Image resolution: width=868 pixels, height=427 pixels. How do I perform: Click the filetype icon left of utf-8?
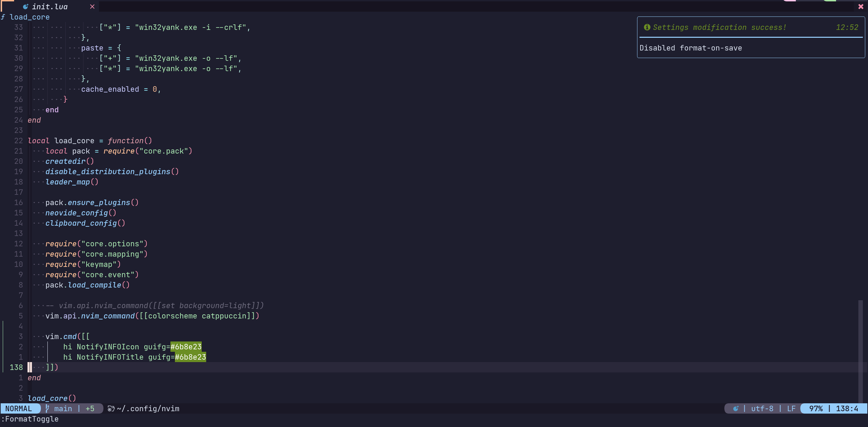[735, 408]
